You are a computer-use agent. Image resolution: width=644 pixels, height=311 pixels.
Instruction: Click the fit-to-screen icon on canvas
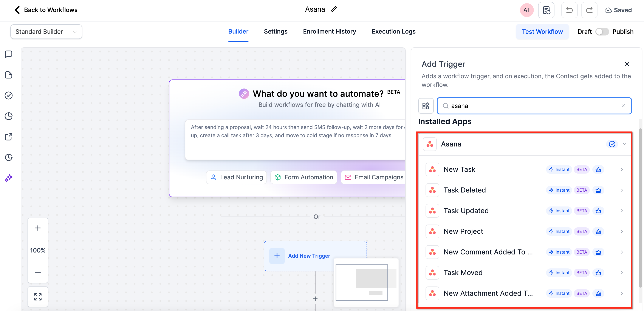pos(38,297)
